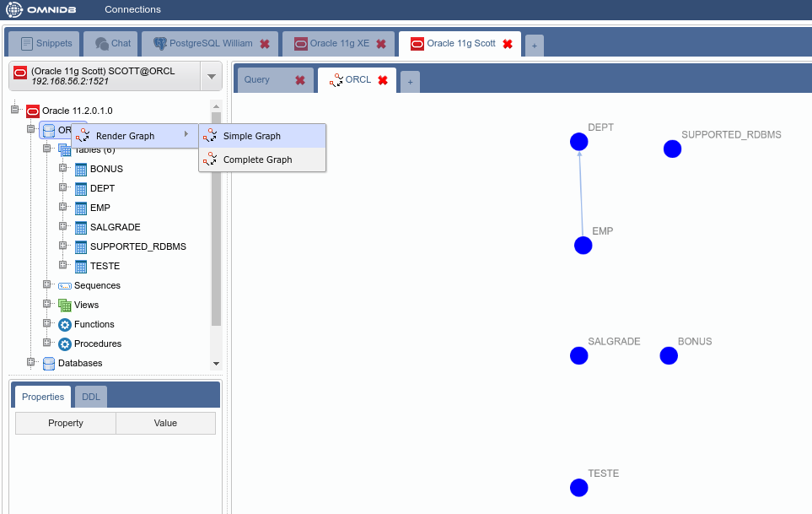Choose Complete Graph from the submenu
The height and width of the screenshot is (514, 812).
pyautogui.click(x=257, y=160)
